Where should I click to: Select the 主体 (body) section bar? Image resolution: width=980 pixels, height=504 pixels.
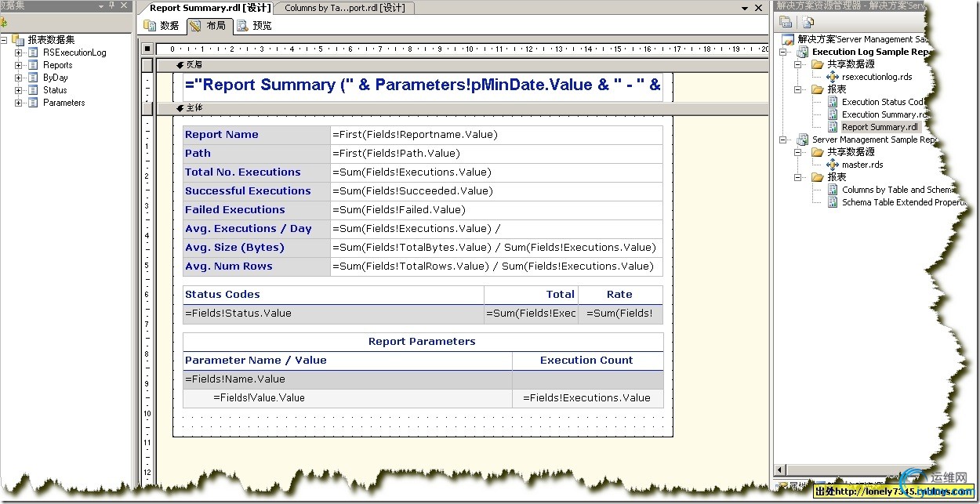click(x=461, y=108)
